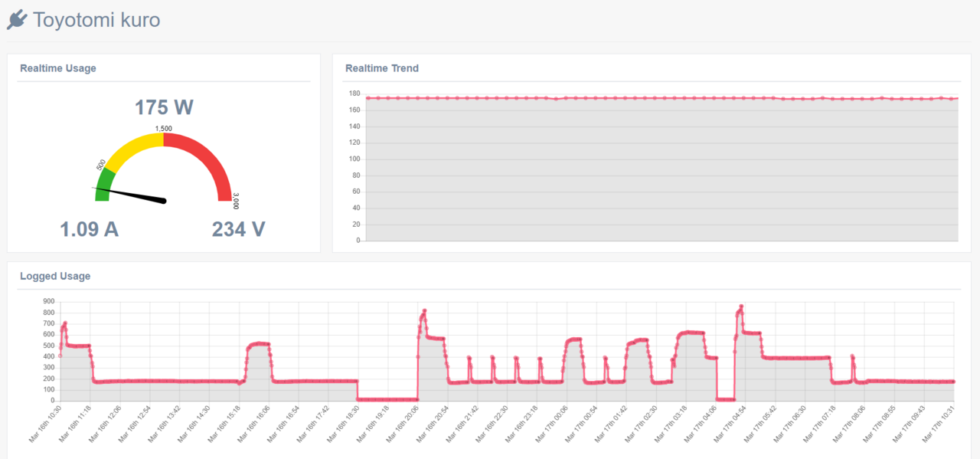Click the 900 label on Logged Usage axis
Screen dimensions: 980x459
tap(49, 302)
